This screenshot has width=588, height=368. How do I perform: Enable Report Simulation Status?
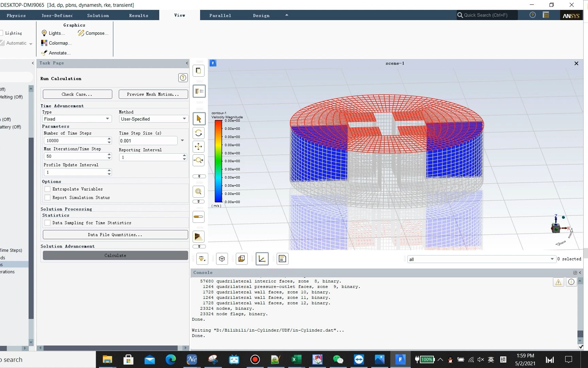[x=48, y=197]
